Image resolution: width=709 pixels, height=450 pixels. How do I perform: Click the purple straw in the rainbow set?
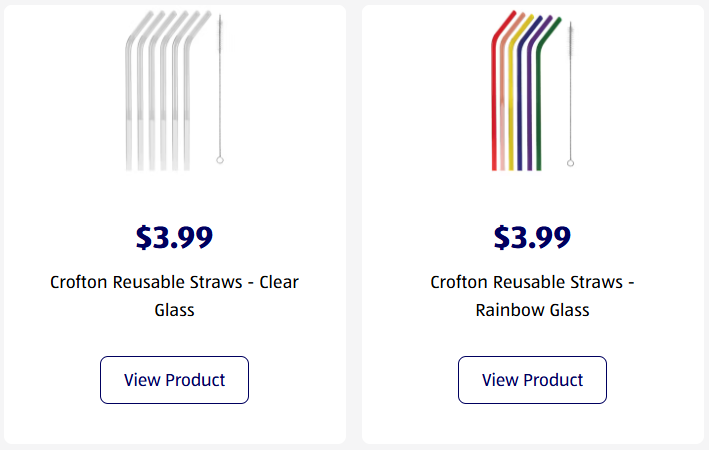(x=530, y=110)
